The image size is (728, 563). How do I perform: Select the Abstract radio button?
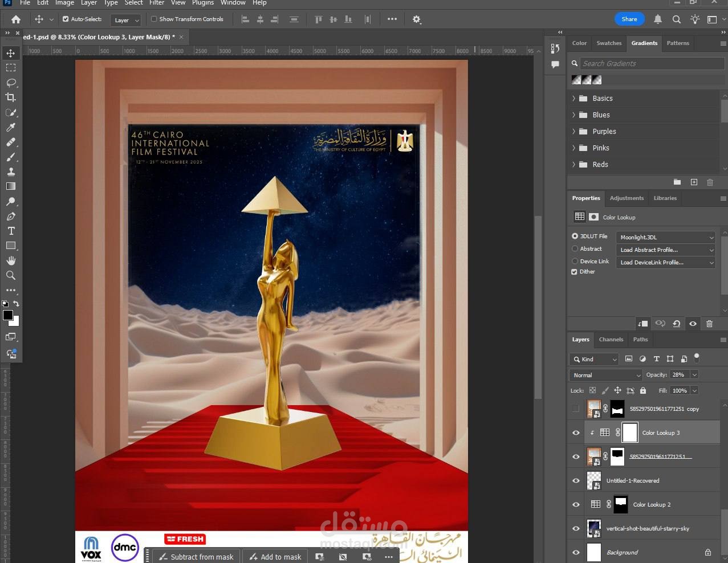(x=575, y=249)
